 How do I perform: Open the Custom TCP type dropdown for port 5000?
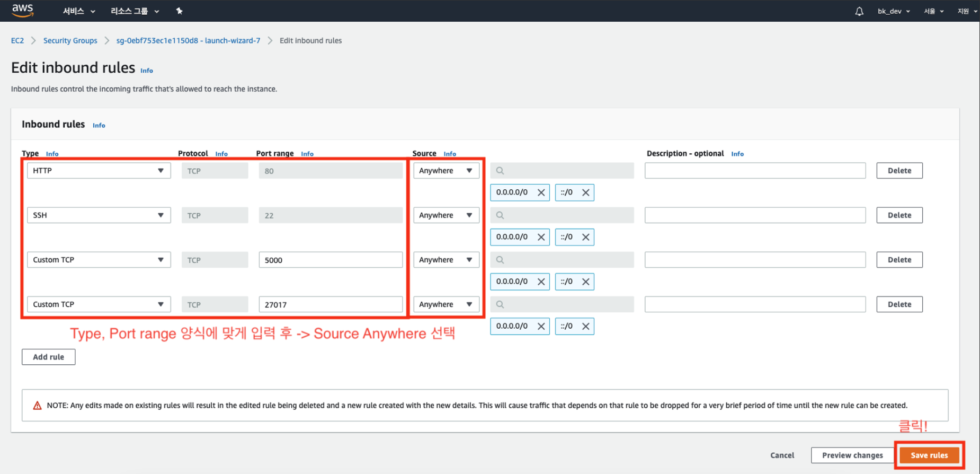[99, 260]
